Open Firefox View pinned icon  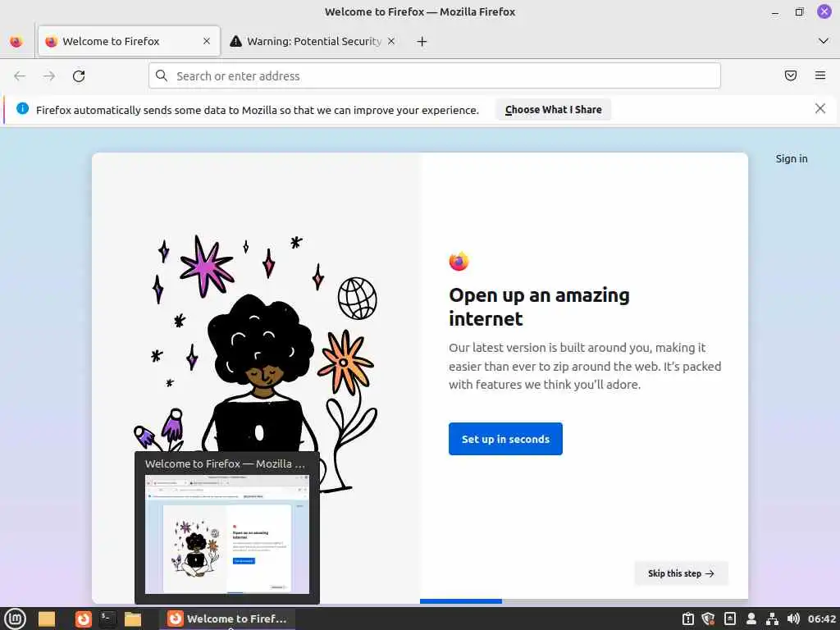(x=16, y=41)
